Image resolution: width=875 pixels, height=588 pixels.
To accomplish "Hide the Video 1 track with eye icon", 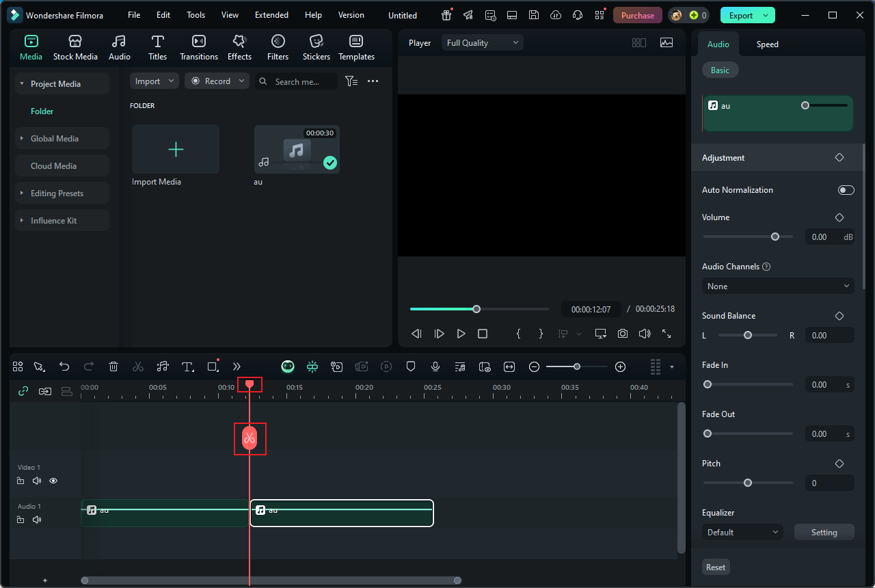I will [53, 481].
